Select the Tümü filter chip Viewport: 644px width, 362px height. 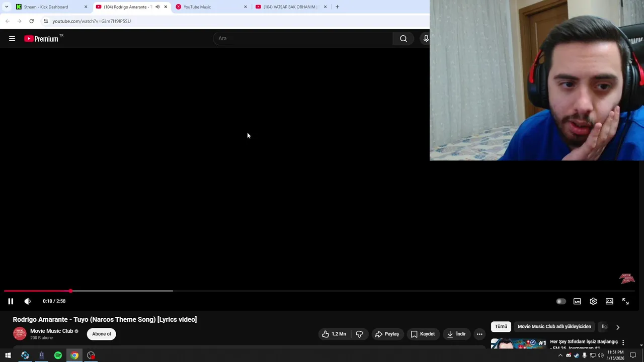point(501,327)
